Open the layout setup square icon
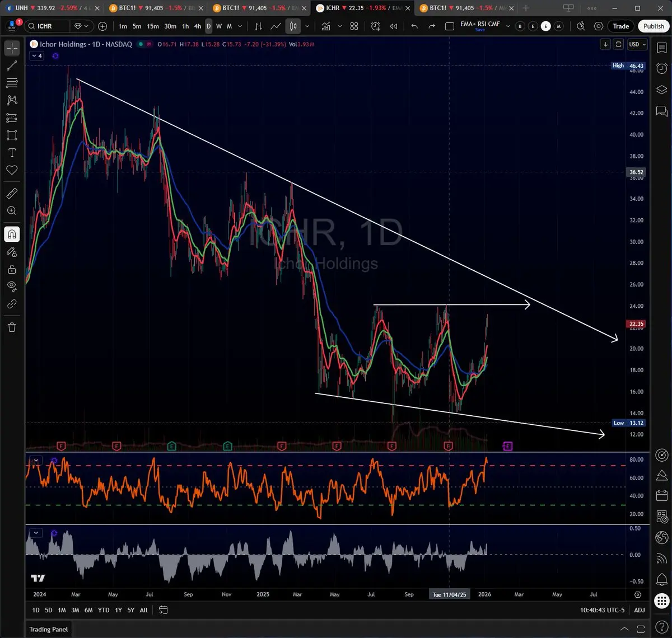The image size is (672, 638). point(450,26)
